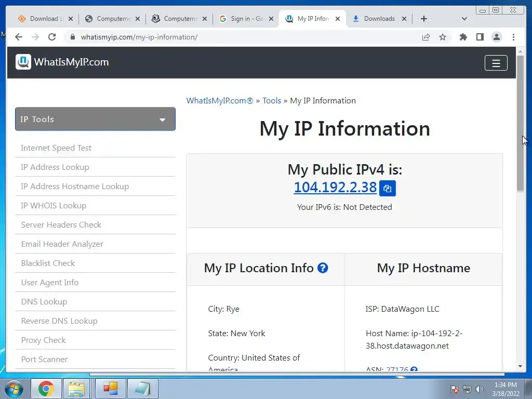Click the WhatIsMyIP.com® breadcrumb link
This screenshot has height=399, width=532.
(x=220, y=101)
